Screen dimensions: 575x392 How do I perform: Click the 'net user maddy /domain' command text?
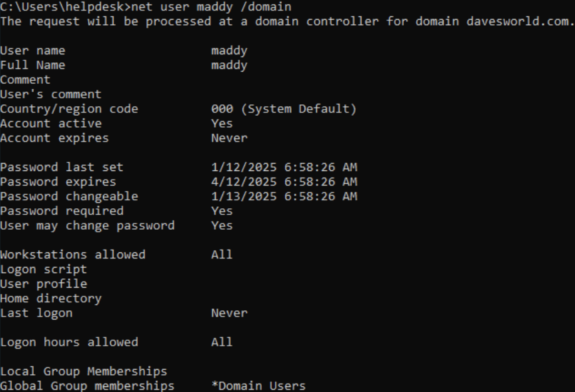click(211, 7)
